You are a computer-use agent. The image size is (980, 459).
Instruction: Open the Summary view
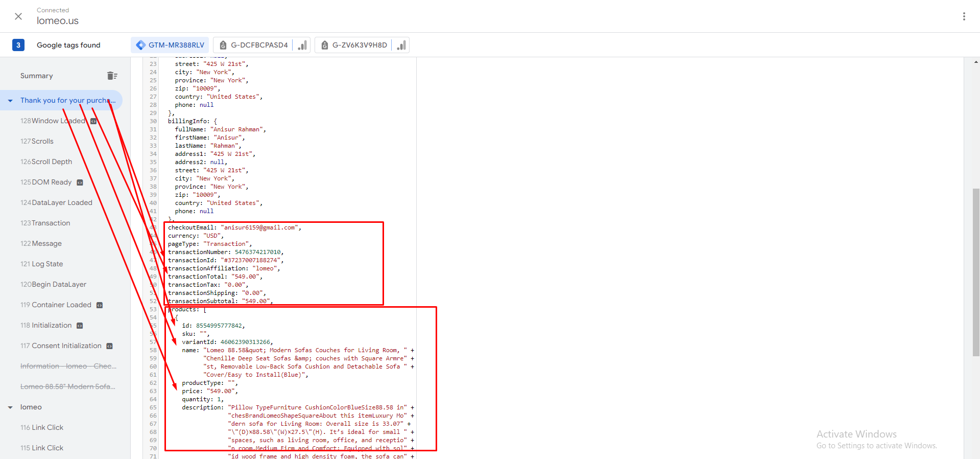click(x=37, y=76)
